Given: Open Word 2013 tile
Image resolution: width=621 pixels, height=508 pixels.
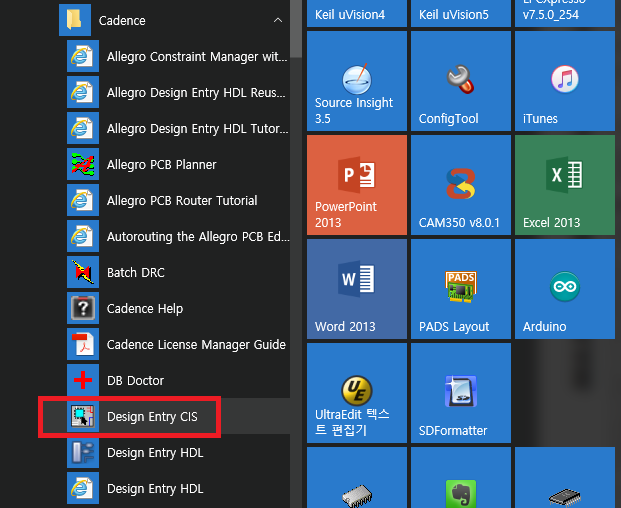Looking at the screenshot, I should pyautogui.click(x=357, y=289).
